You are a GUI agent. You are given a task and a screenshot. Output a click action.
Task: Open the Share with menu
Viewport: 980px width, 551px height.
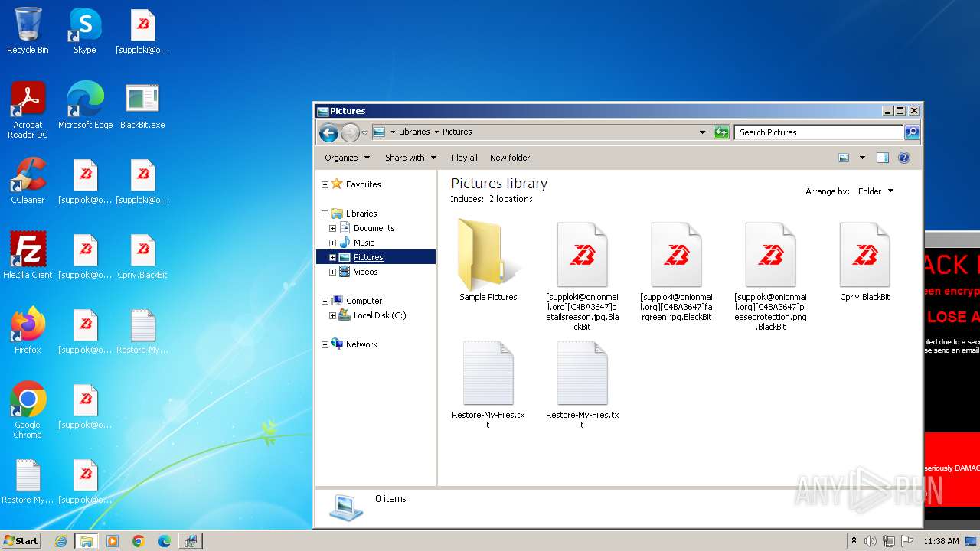pos(410,158)
